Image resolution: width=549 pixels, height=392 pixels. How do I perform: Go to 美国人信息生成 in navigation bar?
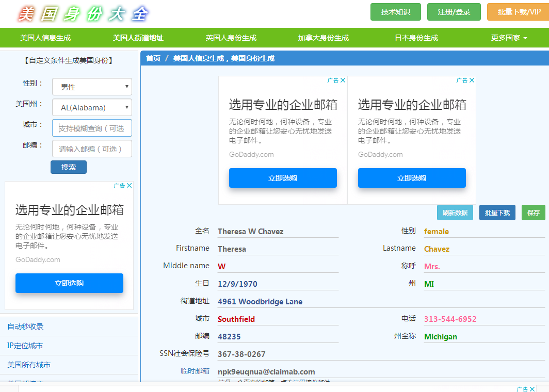(45, 38)
